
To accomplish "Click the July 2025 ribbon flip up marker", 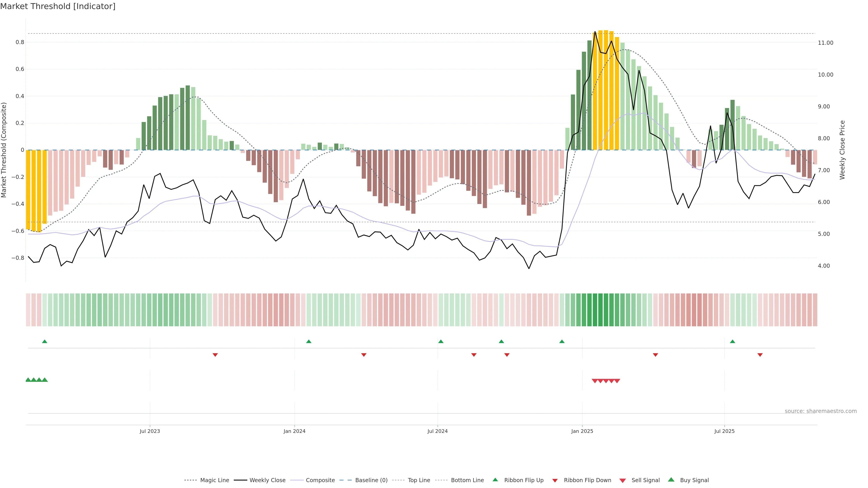I will [x=732, y=342].
